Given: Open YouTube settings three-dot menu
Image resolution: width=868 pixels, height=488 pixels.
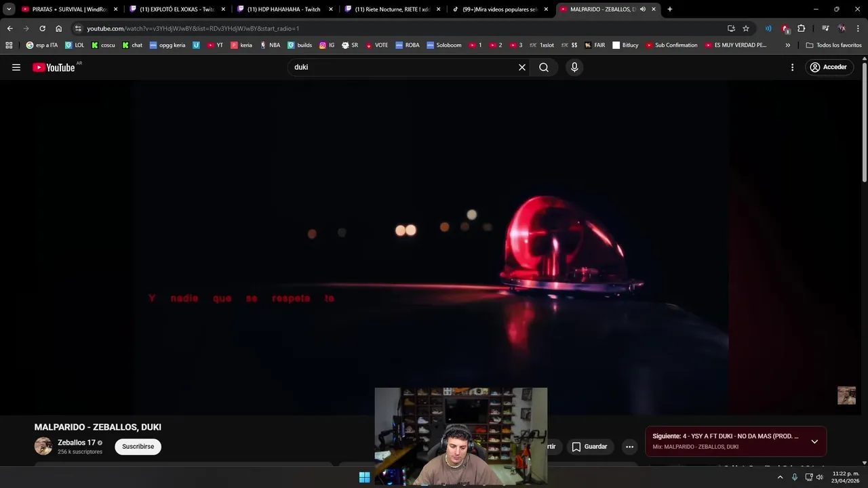Looking at the screenshot, I should (792, 67).
